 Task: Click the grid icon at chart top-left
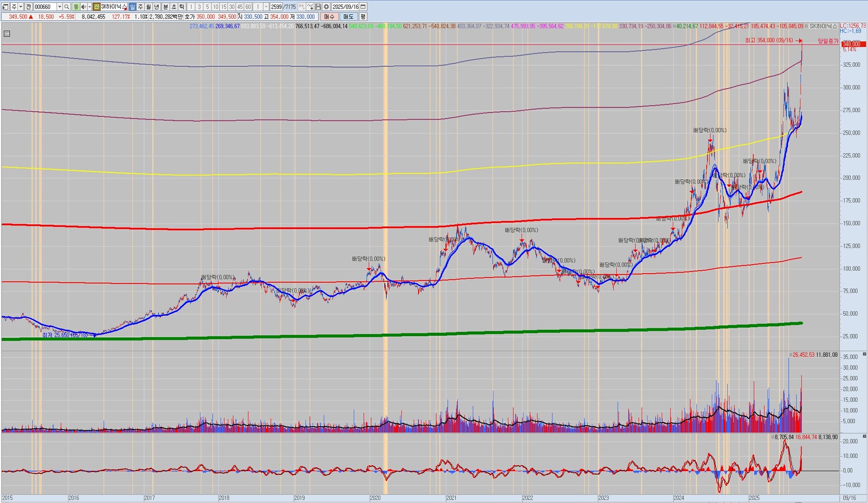point(7,33)
